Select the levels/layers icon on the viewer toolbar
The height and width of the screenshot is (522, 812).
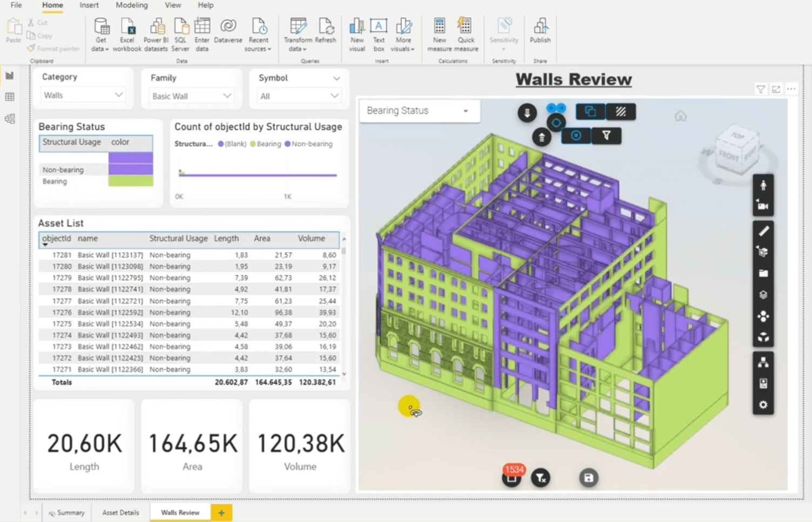763,295
